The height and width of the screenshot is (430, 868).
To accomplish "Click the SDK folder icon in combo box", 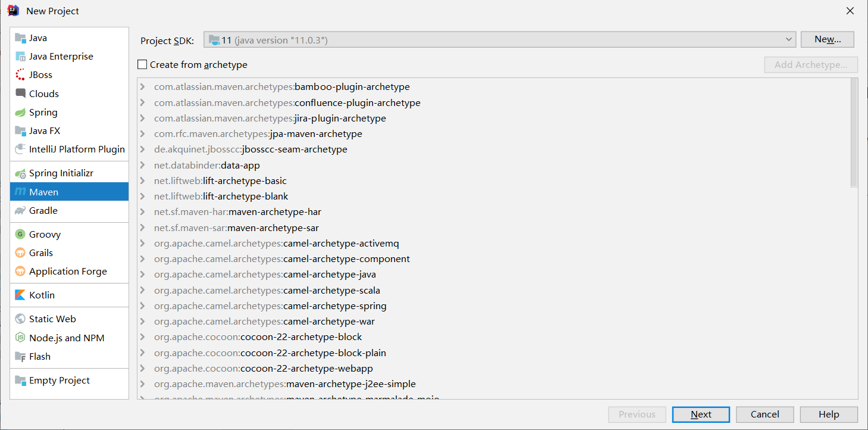I will [x=214, y=40].
